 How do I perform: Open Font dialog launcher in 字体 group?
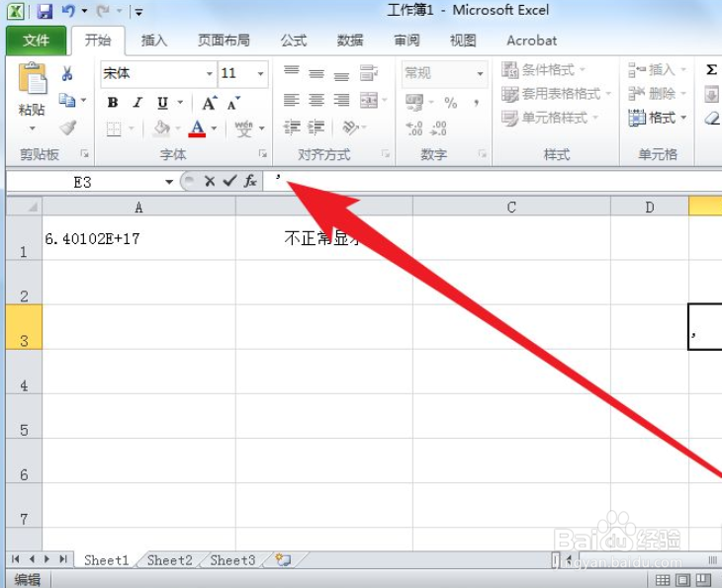(x=262, y=154)
